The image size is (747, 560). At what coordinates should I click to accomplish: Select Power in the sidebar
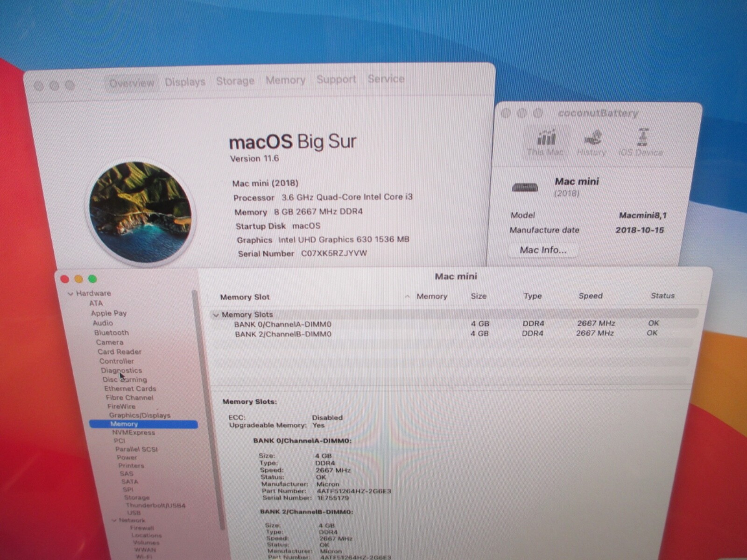tap(127, 457)
